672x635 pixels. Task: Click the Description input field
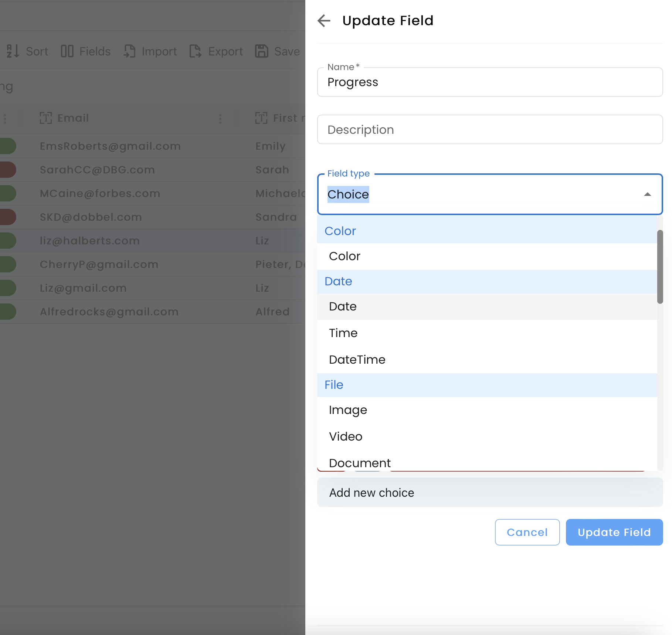[x=490, y=130]
